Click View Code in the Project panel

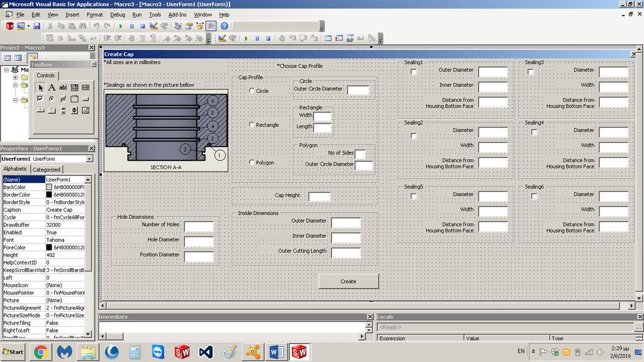8,57
